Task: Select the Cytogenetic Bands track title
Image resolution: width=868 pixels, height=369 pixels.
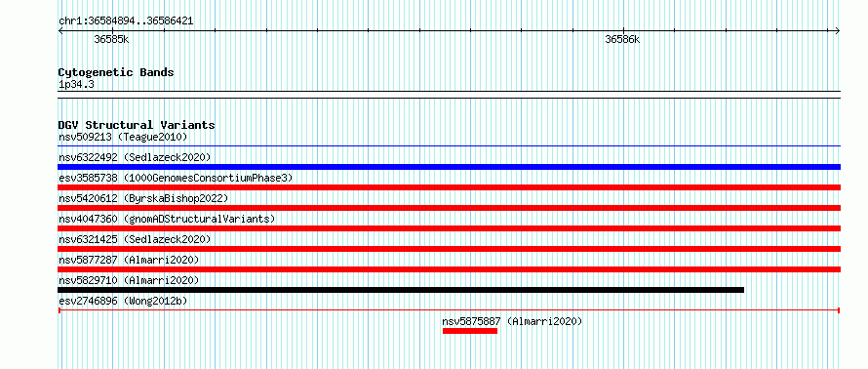Action: click(116, 72)
